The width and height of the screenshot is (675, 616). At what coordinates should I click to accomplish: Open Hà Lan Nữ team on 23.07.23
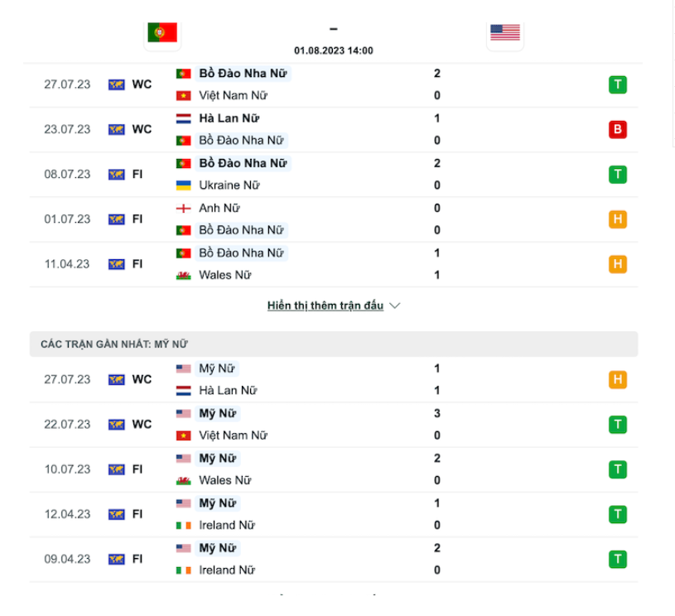pyautogui.click(x=229, y=118)
